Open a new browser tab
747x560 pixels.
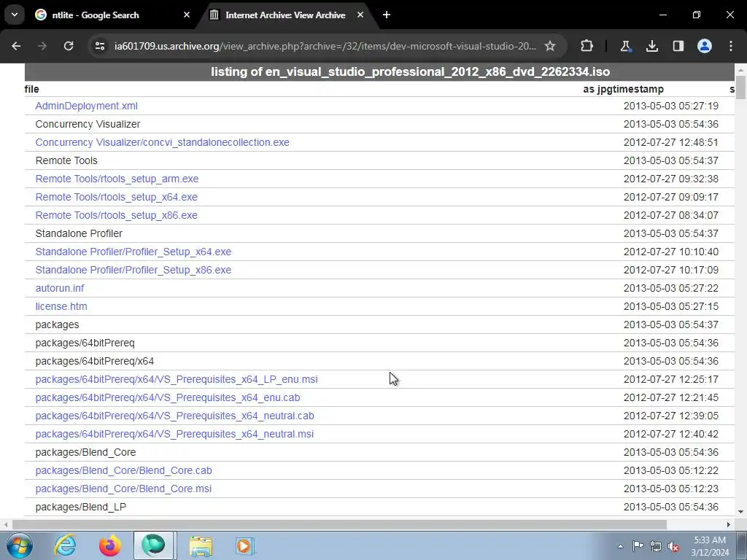(x=387, y=15)
